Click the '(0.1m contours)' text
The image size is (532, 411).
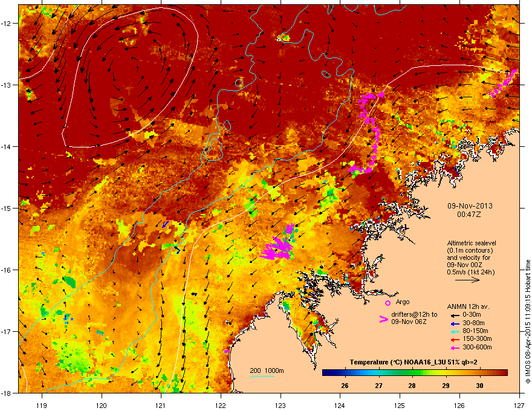click(470, 251)
